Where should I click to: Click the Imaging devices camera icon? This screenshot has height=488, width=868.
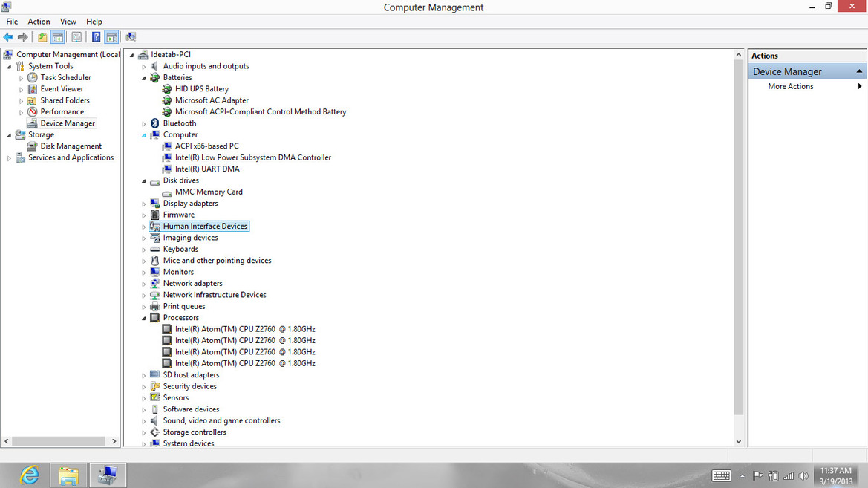click(x=155, y=238)
